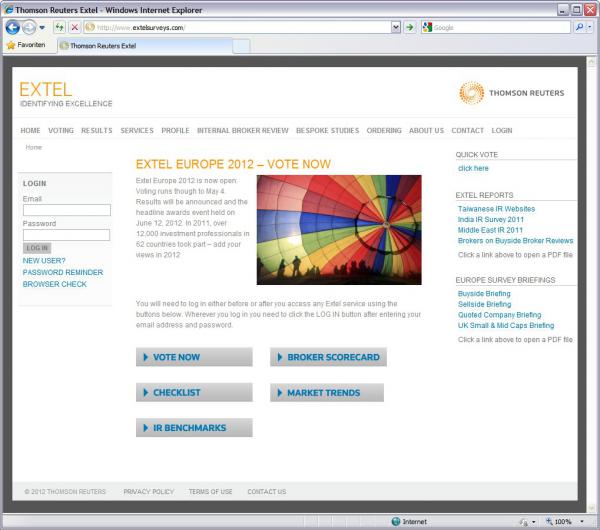Open the SERVICES menu item
This screenshot has height=530, width=600.
pos(137,130)
